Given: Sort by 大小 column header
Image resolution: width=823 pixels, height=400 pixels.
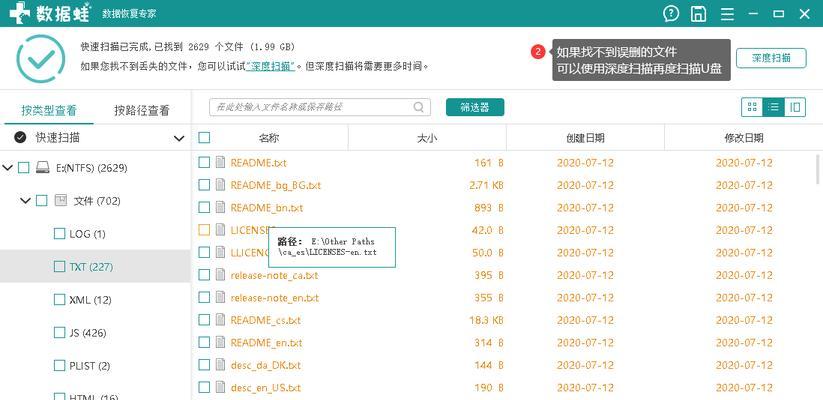Looking at the screenshot, I should click(x=427, y=138).
